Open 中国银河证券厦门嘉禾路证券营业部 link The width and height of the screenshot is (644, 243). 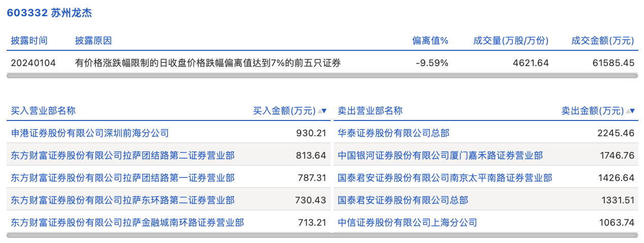click(440, 156)
